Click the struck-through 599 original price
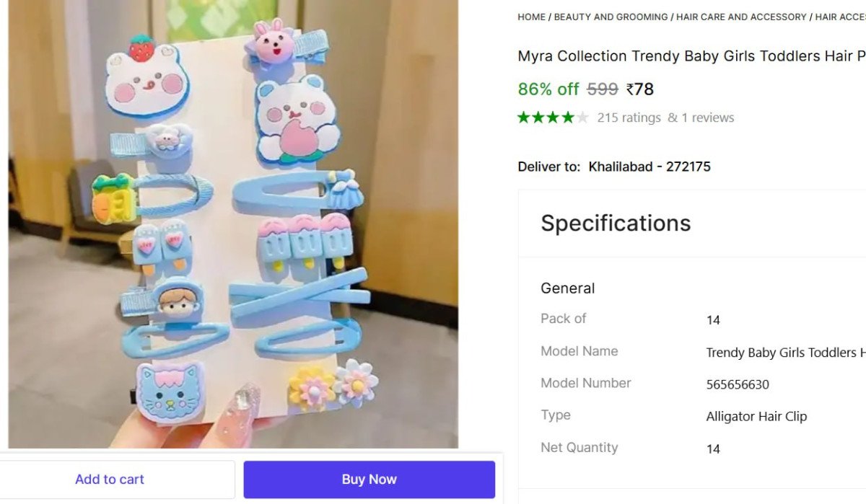866x504 pixels. 603,89
